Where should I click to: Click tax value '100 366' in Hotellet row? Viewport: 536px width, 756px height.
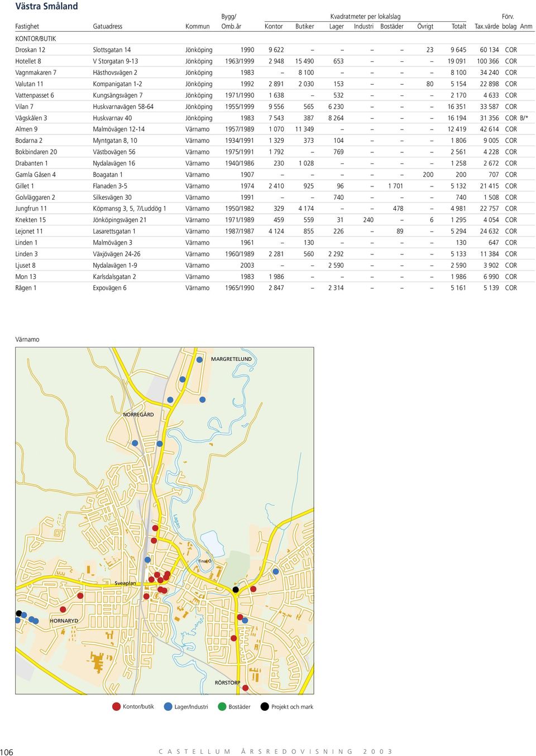pos(488,61)
